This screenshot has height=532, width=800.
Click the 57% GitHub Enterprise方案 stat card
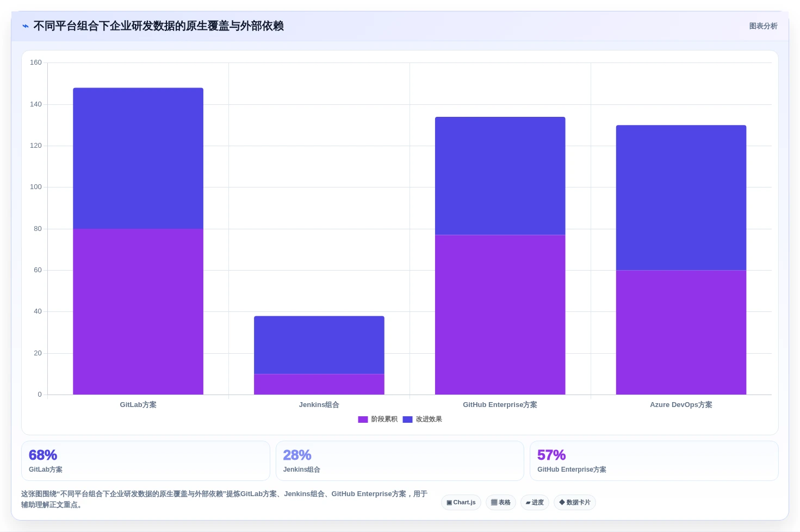point(654,461)
